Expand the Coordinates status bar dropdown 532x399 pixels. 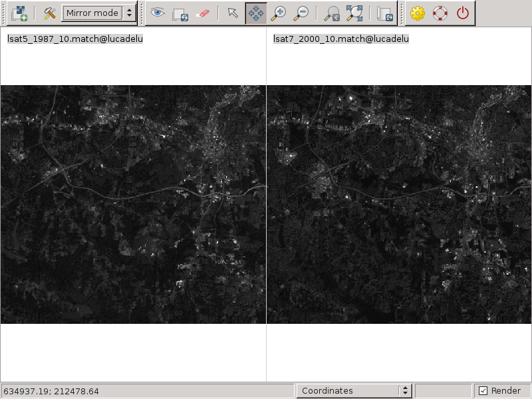click(354, 391)
